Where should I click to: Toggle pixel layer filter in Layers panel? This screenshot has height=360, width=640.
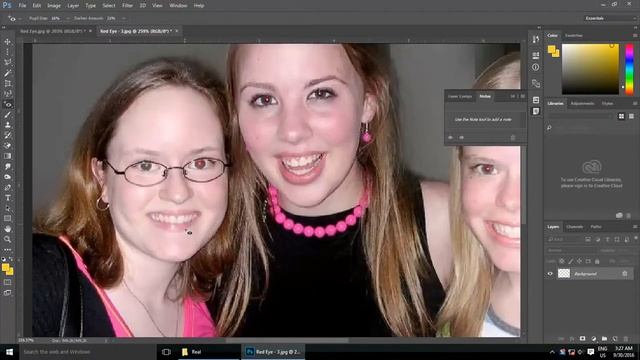(588, 240)
